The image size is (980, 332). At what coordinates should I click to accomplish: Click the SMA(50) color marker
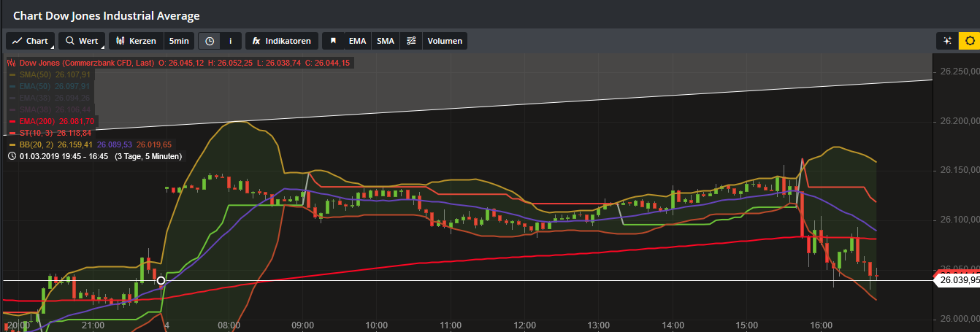[x=12, y=74]
